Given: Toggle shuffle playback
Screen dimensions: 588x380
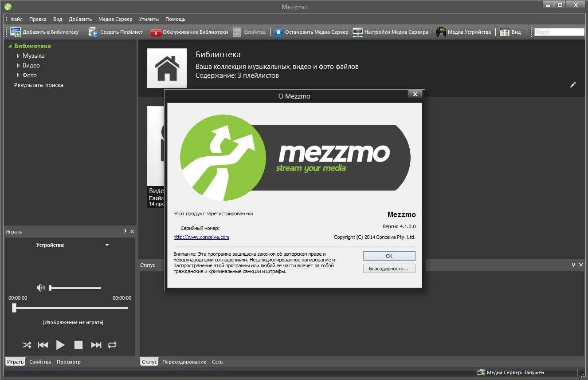Looking at the screenshot, I should click(x=27, y=345).
